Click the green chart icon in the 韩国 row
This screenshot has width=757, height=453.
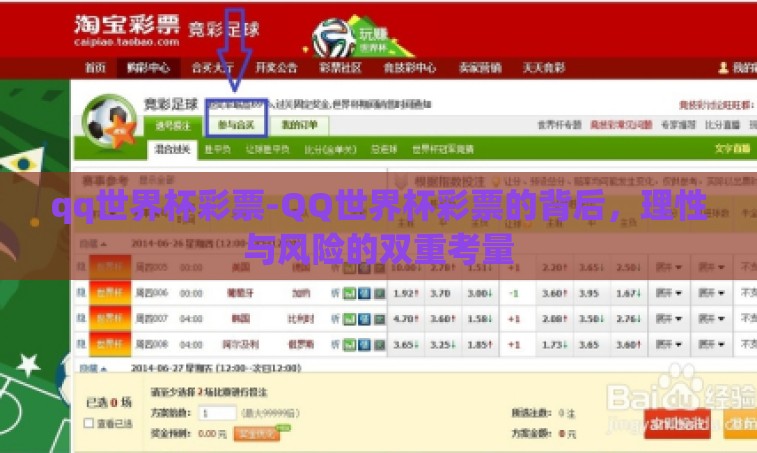[x=349, y=319]
